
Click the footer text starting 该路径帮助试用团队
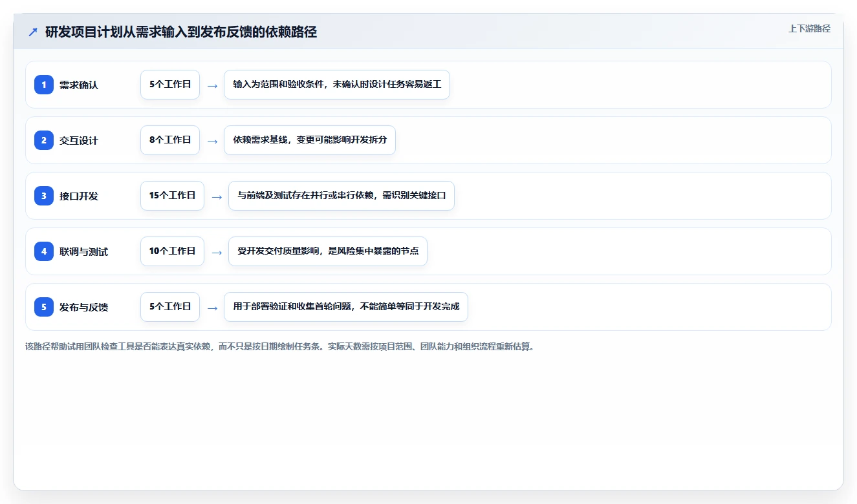pyautogui.click(x=280, y=346)
